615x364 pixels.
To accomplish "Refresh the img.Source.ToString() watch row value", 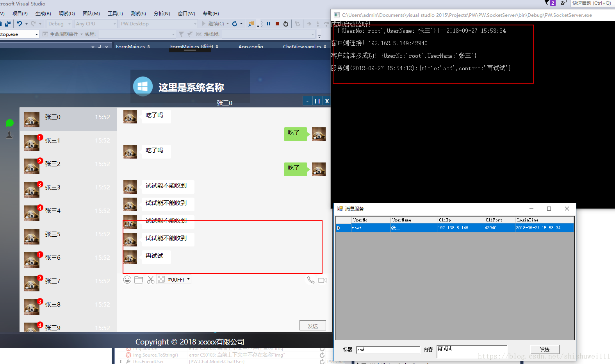I will [322, 355].
